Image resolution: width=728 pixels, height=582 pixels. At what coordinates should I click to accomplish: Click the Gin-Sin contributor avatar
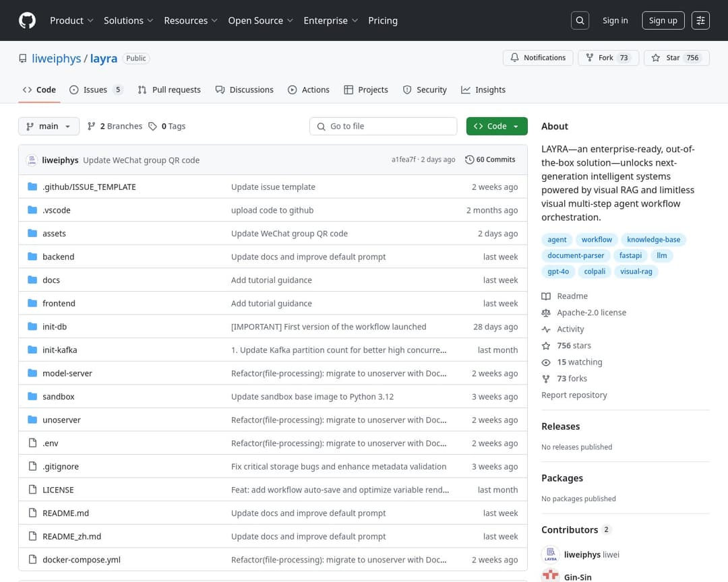tap(550, 575)
